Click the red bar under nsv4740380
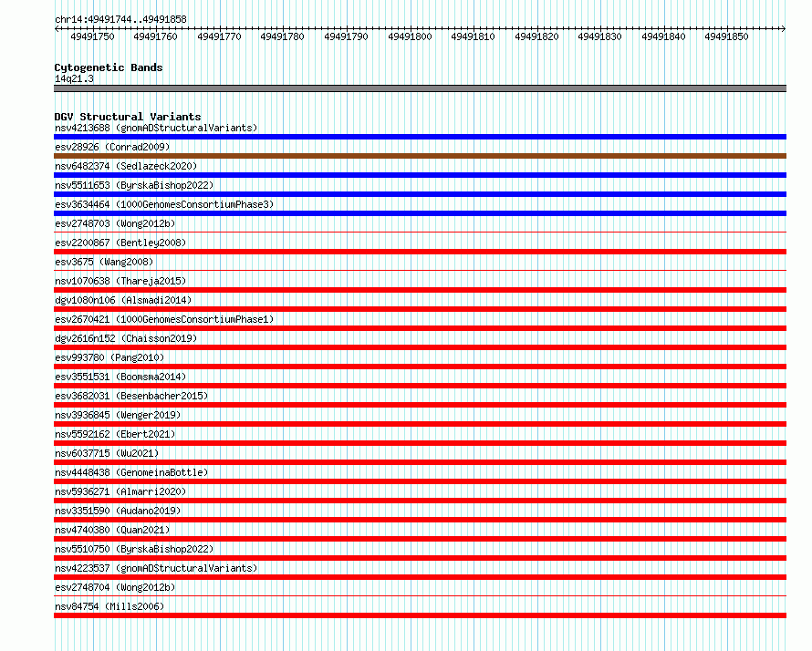Viewport: 812px width, 651px height. (x=420, y=539)
